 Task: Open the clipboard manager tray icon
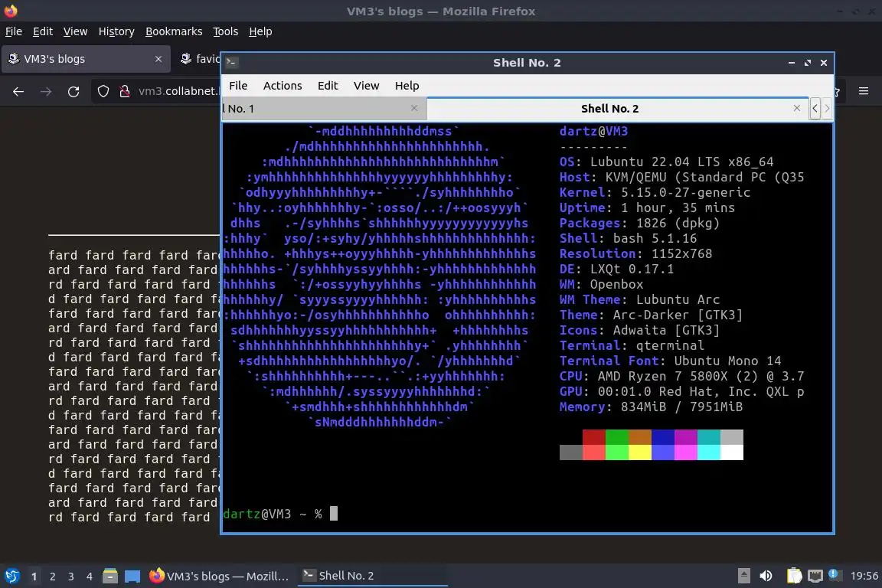click(794, 576)
